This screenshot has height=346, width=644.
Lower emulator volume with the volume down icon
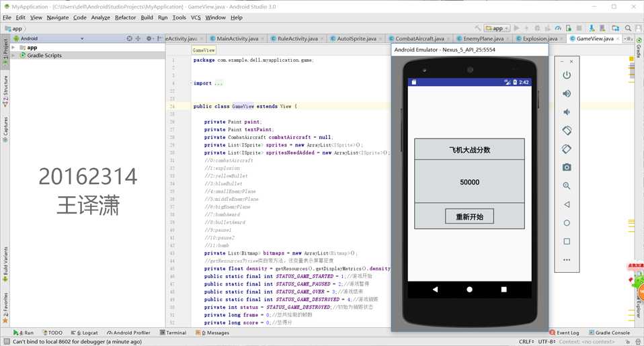pos(567,112)
